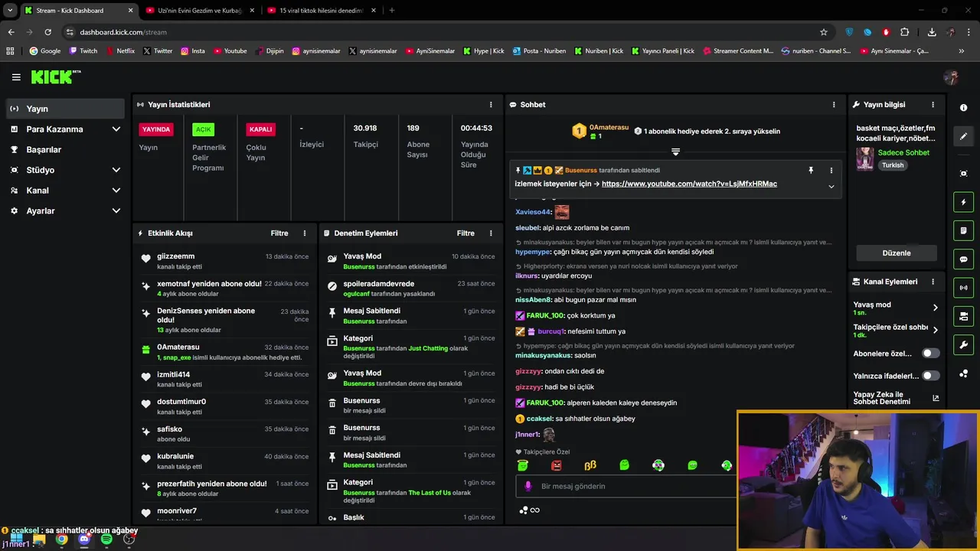The height and width of the screenshot is (551, 980).
Task: Toggle Abonelere özel chat switch
Action: pos(930,354)
